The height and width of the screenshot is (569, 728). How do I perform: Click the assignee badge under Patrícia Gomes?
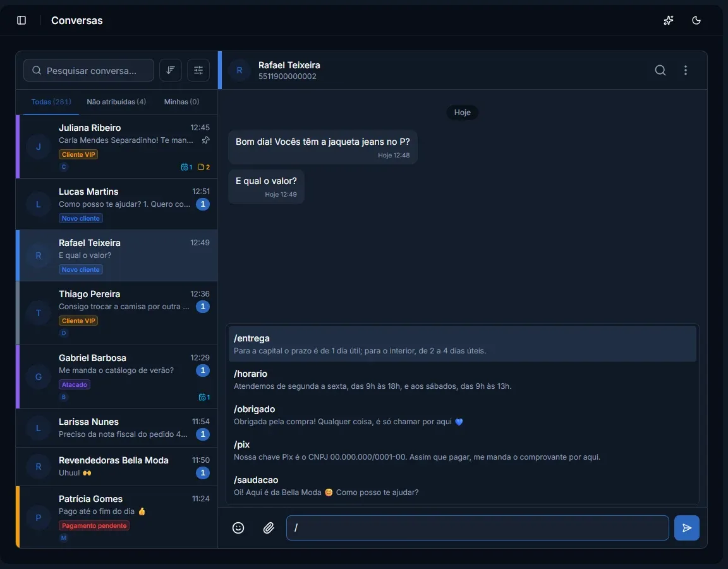pos(64,538)
